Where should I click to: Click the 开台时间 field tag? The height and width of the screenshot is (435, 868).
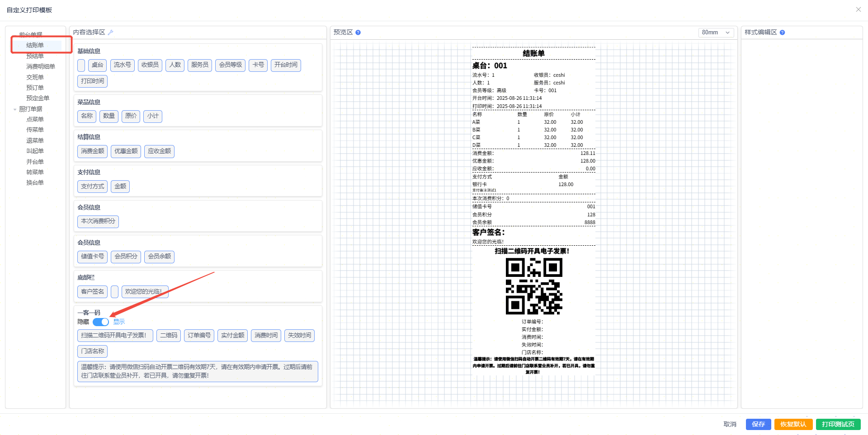(286, 65)
